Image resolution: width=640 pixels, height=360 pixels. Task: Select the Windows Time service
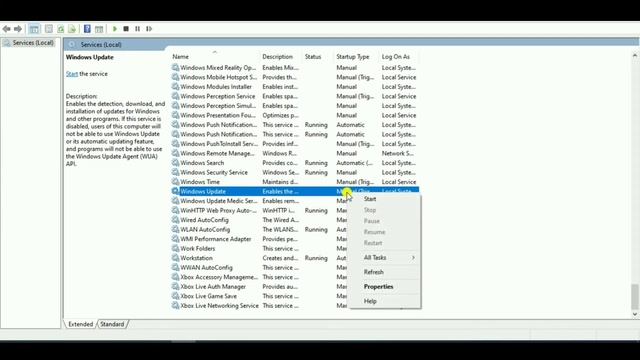tap(295, 182)
